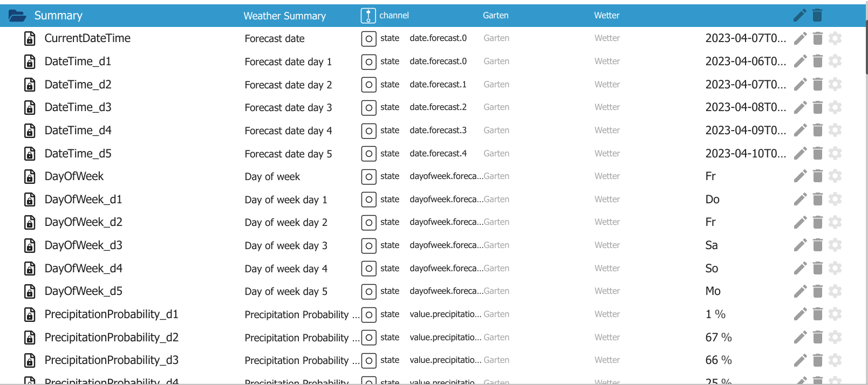Screen dimensions: 868x385
Task: Click the file icon beside DayOfWeek_d2
Action: click(30, 222)
